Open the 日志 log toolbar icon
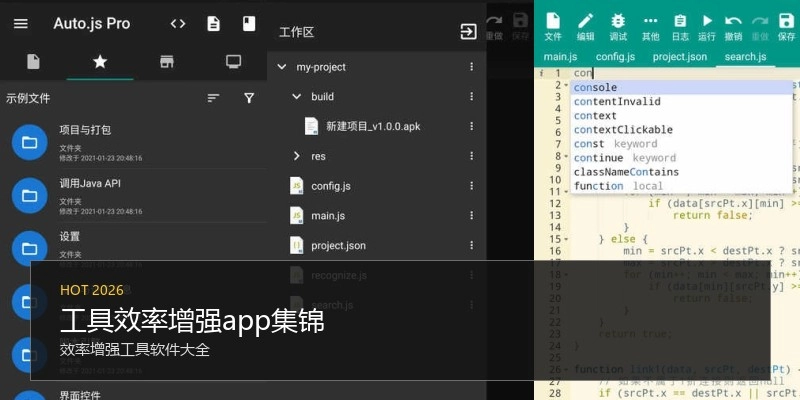 680,27
